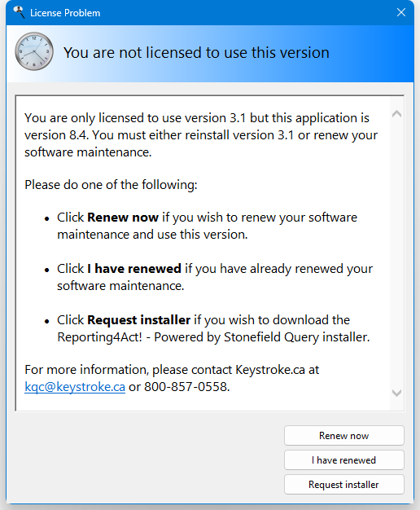
Task: Open the kqc@keystroke.ca email link
Action: point(75,387)
